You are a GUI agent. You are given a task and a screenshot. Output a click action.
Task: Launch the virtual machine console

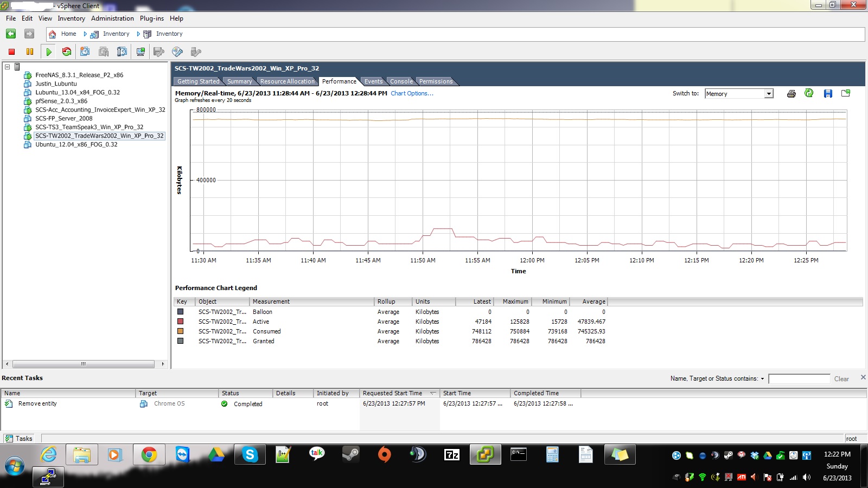click(x=139, y=52)
